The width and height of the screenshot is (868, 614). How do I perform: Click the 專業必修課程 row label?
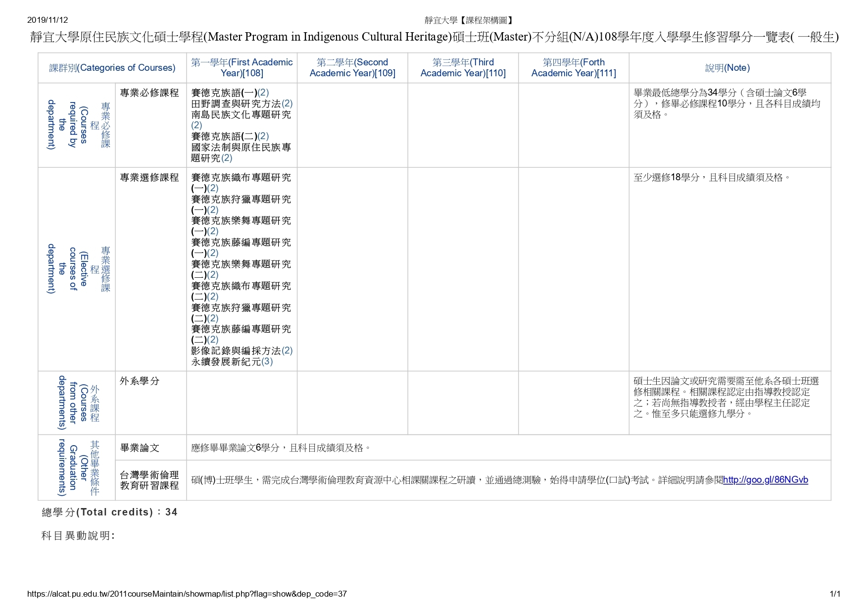tap(149, 93)
